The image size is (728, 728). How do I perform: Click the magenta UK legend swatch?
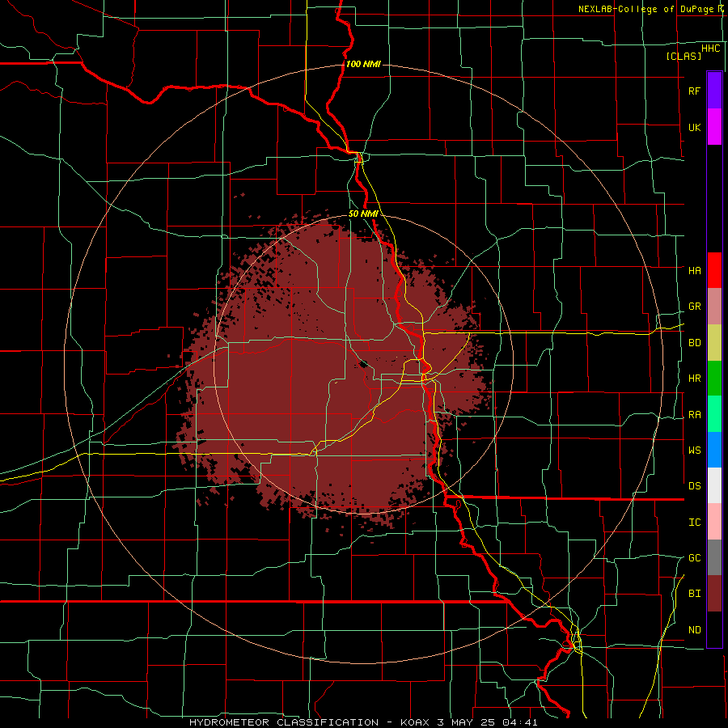pyautogui.click(x=714, y=127)
